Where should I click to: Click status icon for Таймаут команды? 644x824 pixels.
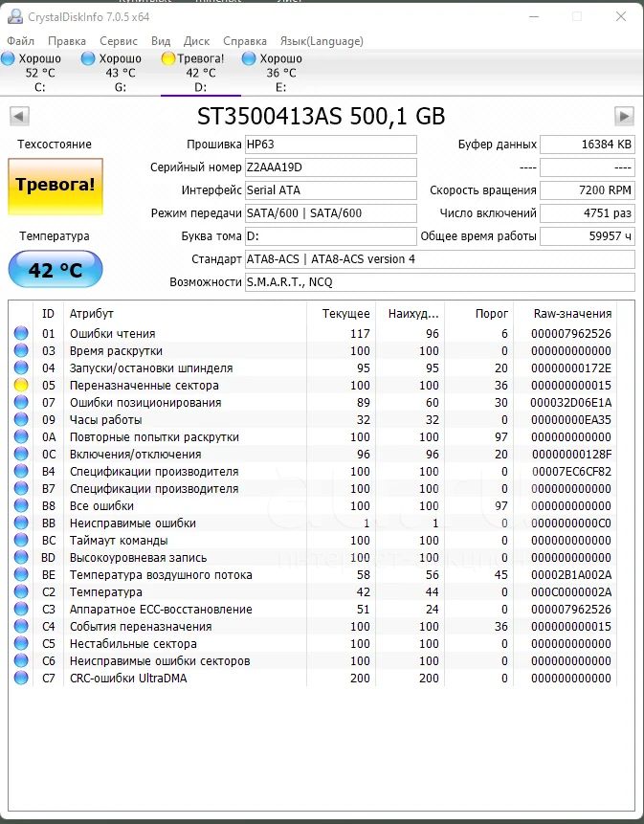[x=21, y=540]
